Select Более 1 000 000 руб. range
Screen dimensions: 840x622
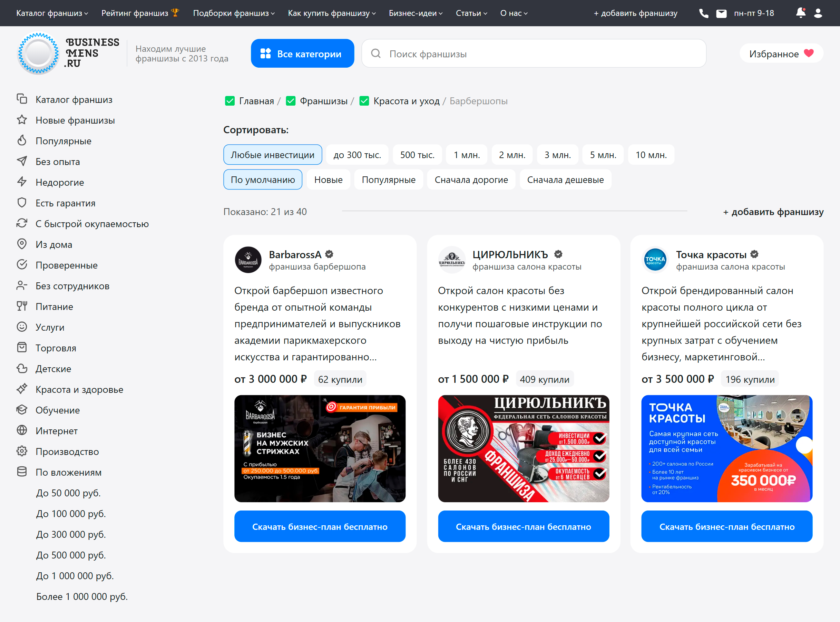(x=82, y=596)
